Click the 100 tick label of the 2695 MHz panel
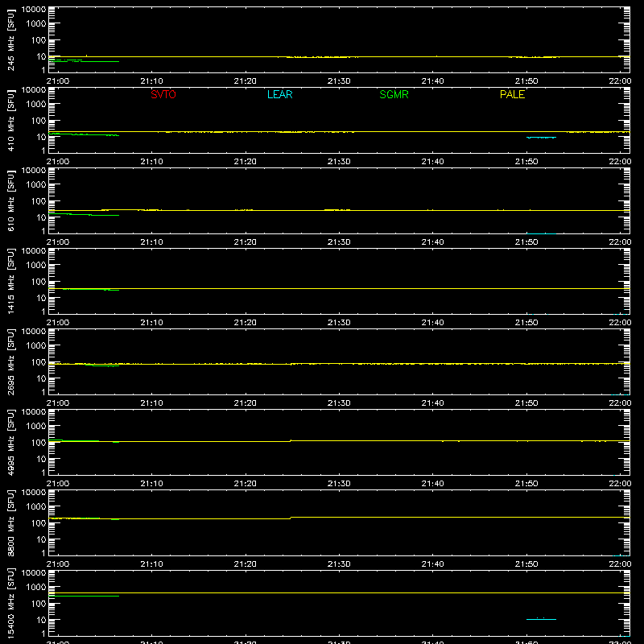The image size is (644, 644). click(39, 361)
